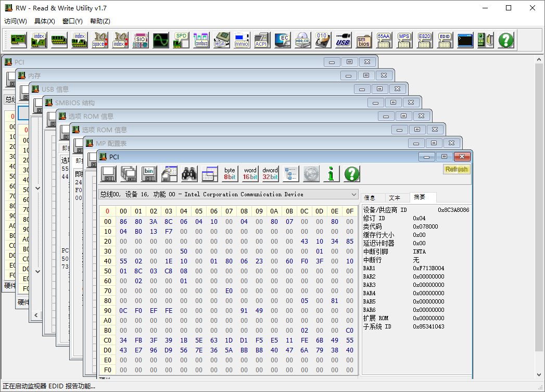Click the binoculars find icon in PCI window
The height and width of the screenshot is (392, 545).
(189, 174)
